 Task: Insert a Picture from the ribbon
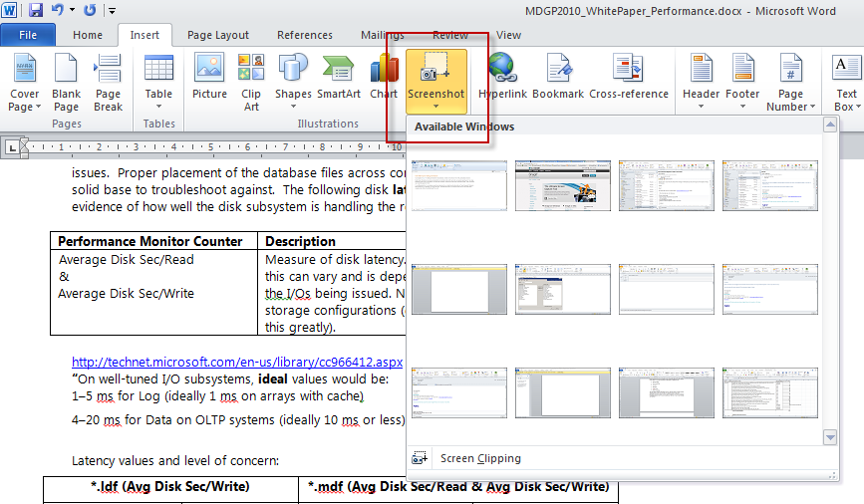click(x=209, y=79)
